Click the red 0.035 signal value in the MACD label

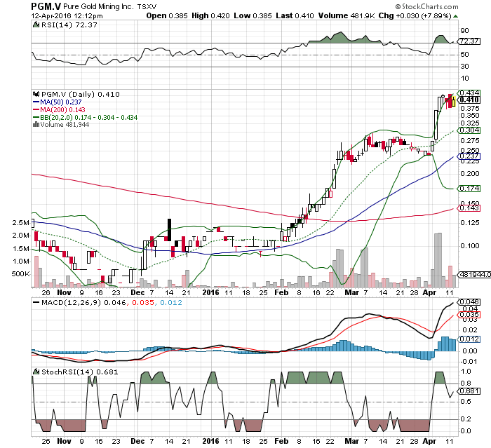(143, 302)
